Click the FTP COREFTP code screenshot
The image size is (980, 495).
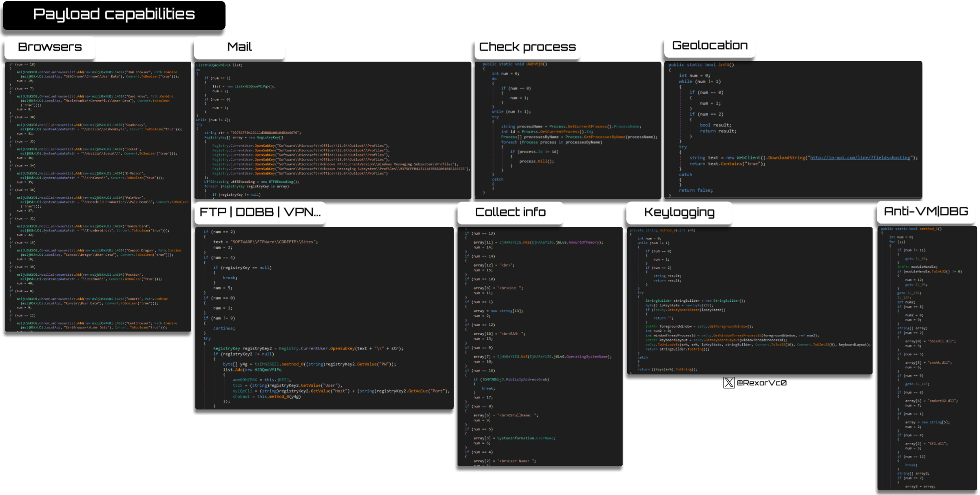(x=324, y=318)
